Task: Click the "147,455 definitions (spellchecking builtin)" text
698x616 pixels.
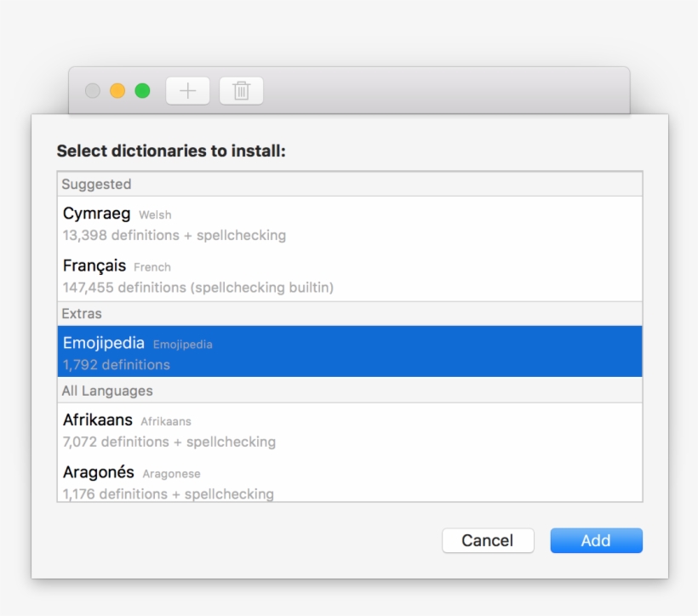Action: [x=198, y=288]
